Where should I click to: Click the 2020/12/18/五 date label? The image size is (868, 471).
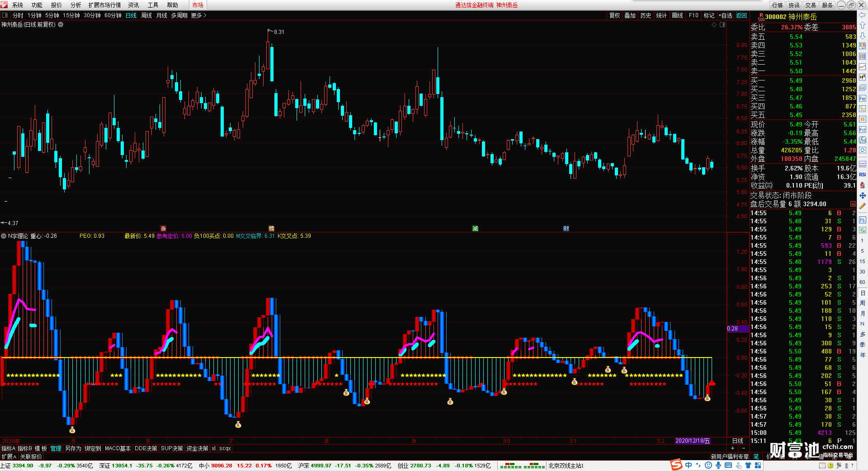693,441
